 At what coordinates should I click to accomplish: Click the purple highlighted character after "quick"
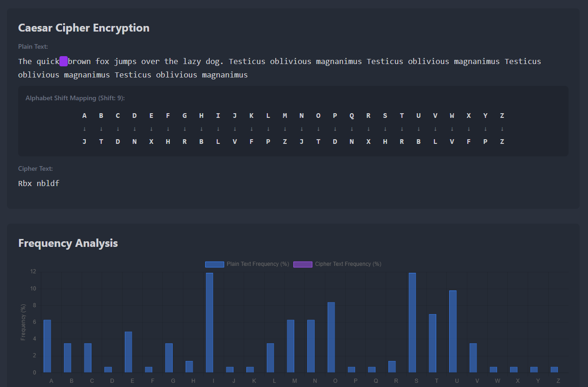click(64, 61)
